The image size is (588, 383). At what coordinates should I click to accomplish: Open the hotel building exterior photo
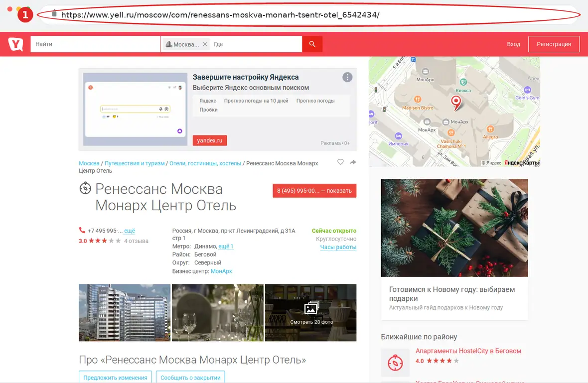pos(125,313)
